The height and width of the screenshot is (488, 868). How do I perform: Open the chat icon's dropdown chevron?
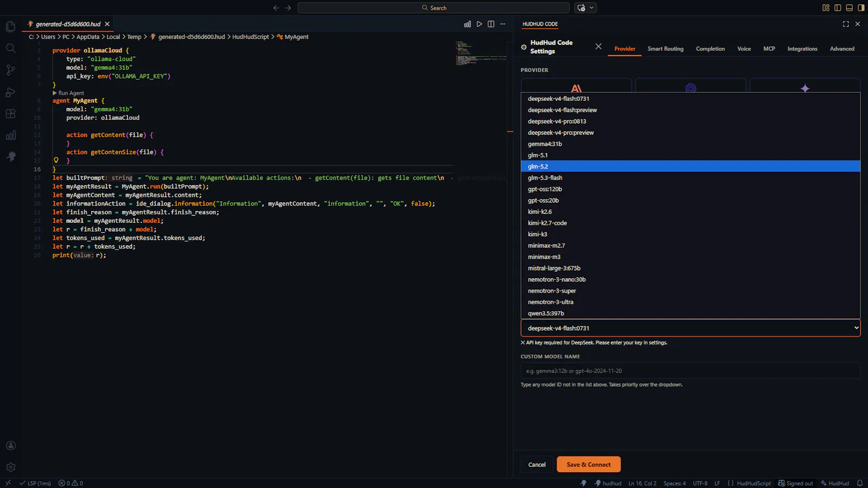[592, 8]
